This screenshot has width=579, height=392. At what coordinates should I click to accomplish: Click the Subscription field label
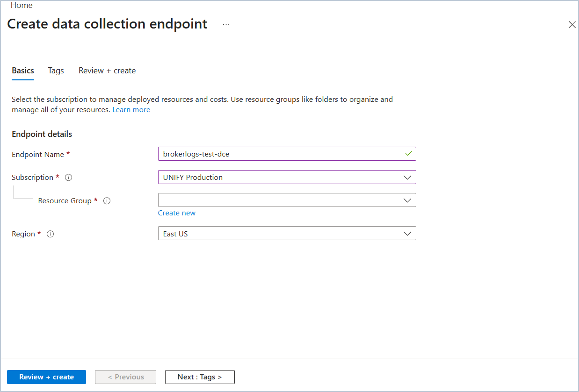coord(33,178)
